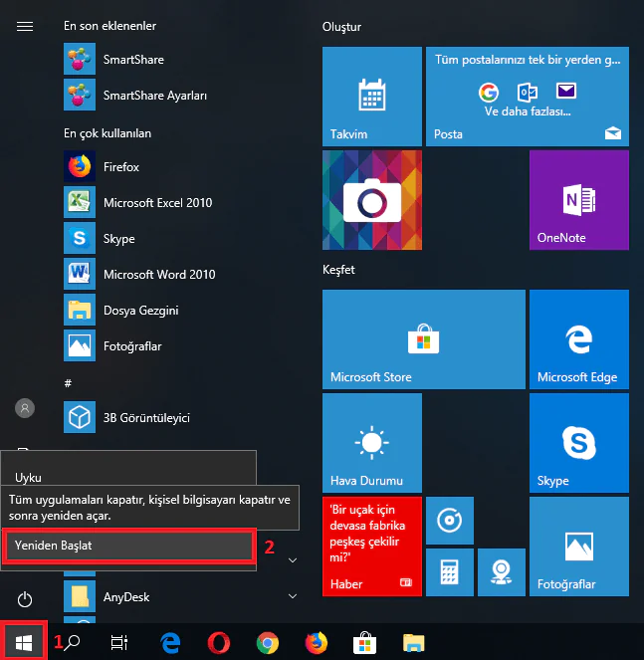Expand the AnyDesk folder chevron

293,597
